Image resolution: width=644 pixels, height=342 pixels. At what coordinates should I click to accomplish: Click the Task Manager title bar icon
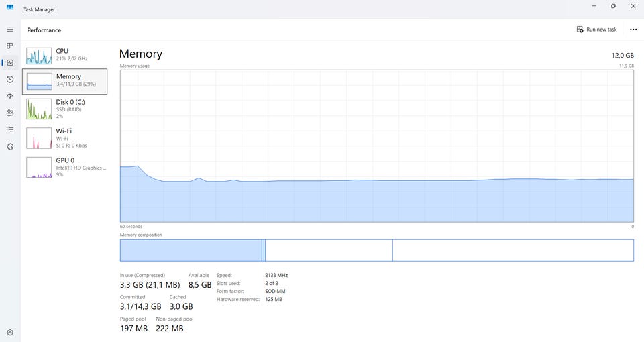coord(10,7)
